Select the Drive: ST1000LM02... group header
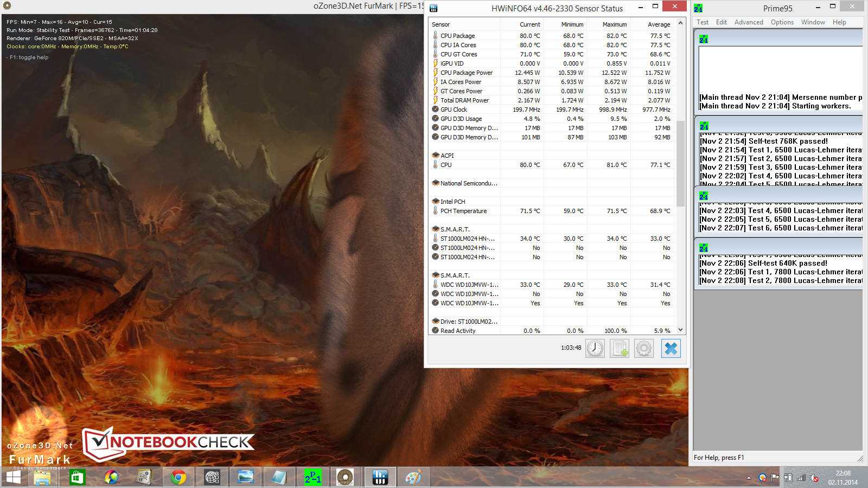Image resolution: width=868 pixels, height=488 pixels. pos(552,322)
